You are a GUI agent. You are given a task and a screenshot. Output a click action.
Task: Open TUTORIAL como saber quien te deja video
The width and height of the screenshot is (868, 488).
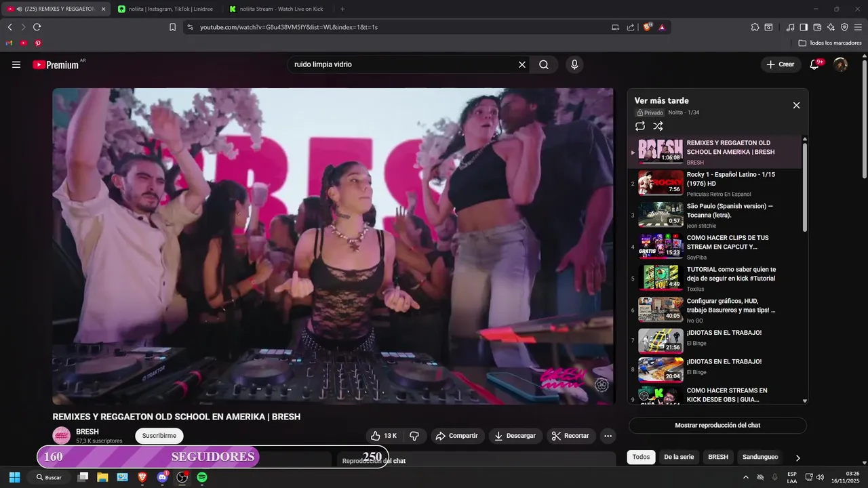pos(716,278)
